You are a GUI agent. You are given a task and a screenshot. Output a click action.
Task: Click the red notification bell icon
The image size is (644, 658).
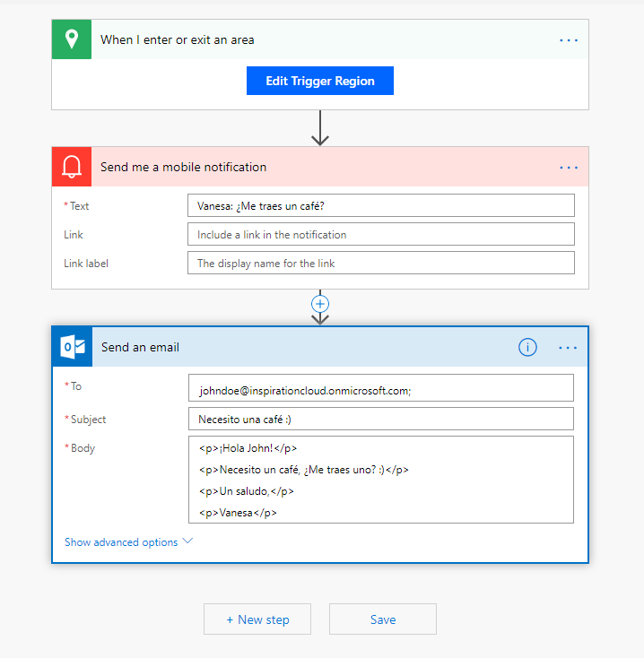coord(72,167)
